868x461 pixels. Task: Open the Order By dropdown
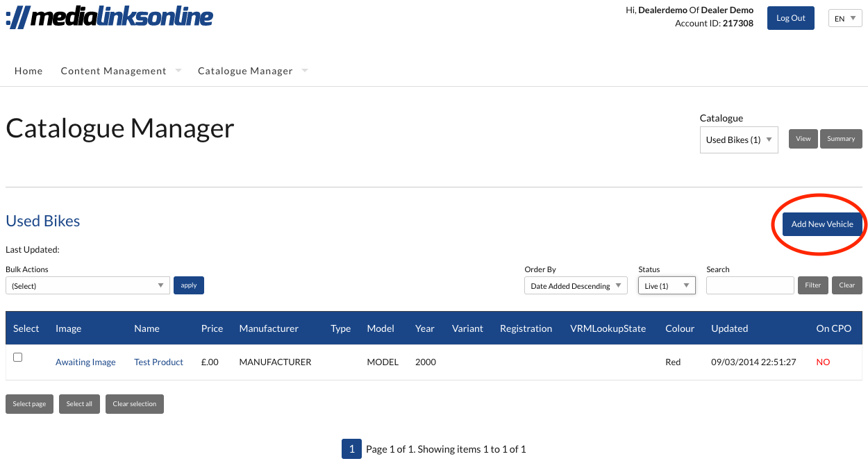(575, 285)
